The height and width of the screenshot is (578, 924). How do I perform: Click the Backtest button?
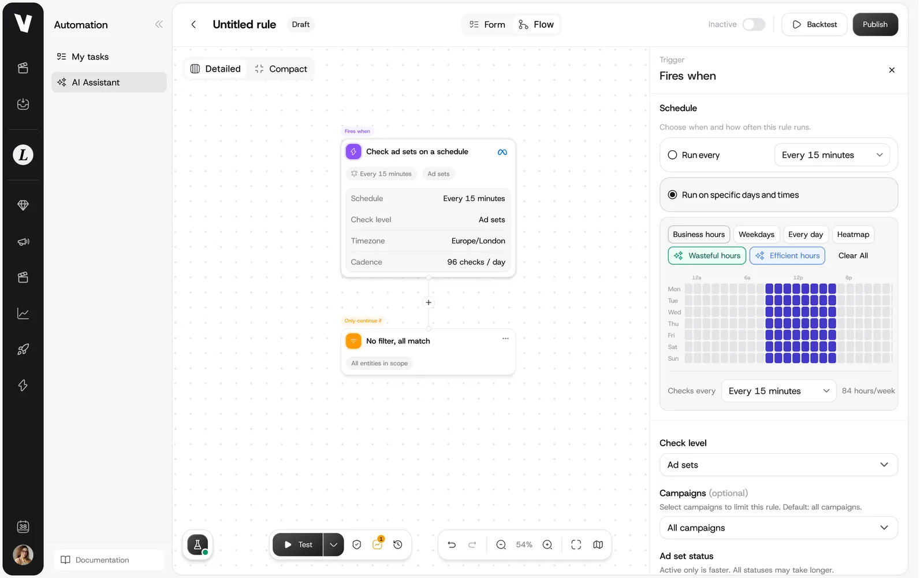click(x=814, y=24)
